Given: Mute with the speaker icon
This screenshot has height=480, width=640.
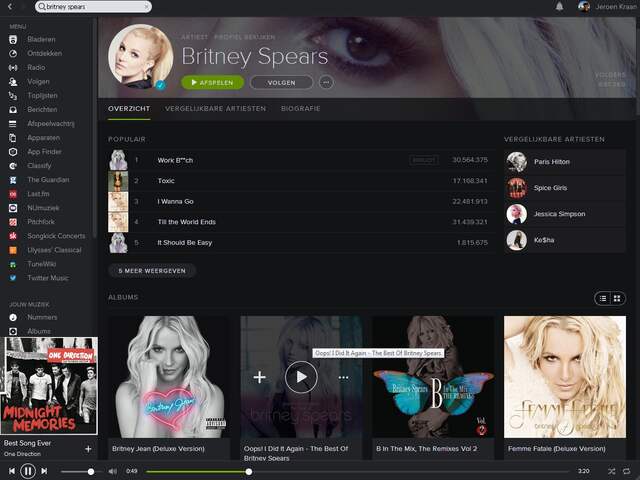Looking at the screenshot, I should pos(112,471).
